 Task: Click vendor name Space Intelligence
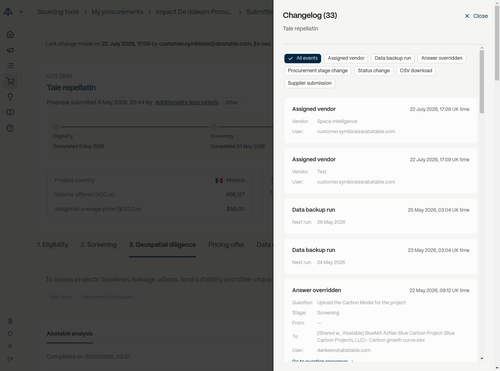[x=337, y=121]
